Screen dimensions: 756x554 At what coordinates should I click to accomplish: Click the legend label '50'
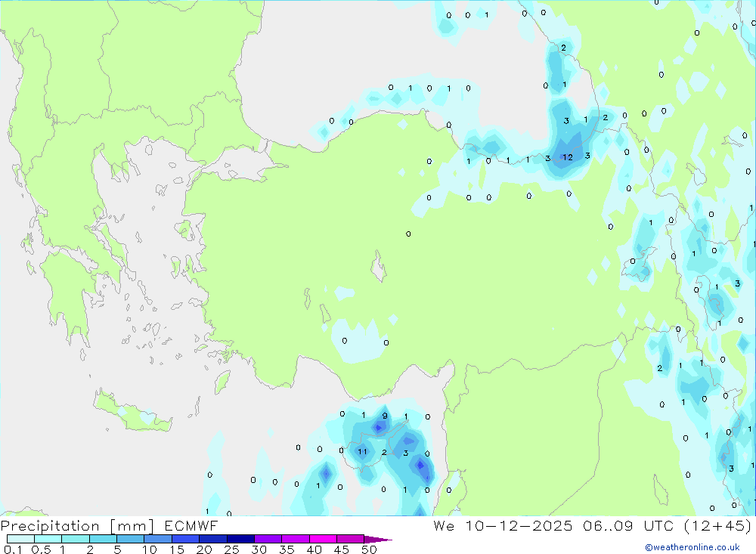coord(369,549)
